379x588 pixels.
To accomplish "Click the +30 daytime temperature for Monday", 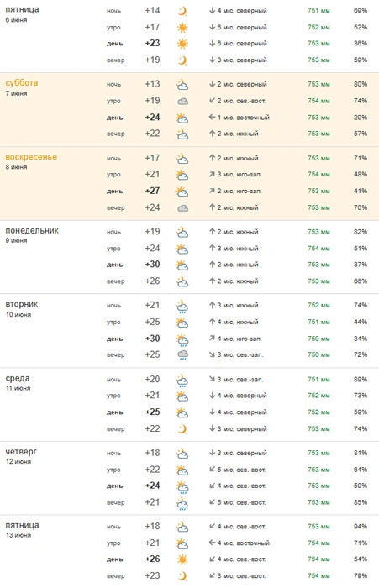I will [x=152, y=265].
